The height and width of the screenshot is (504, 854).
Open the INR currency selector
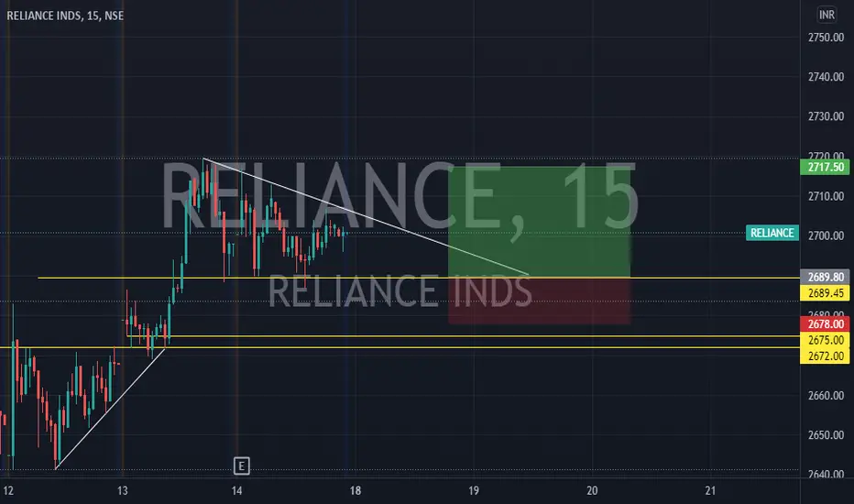(x=827, y=15)
